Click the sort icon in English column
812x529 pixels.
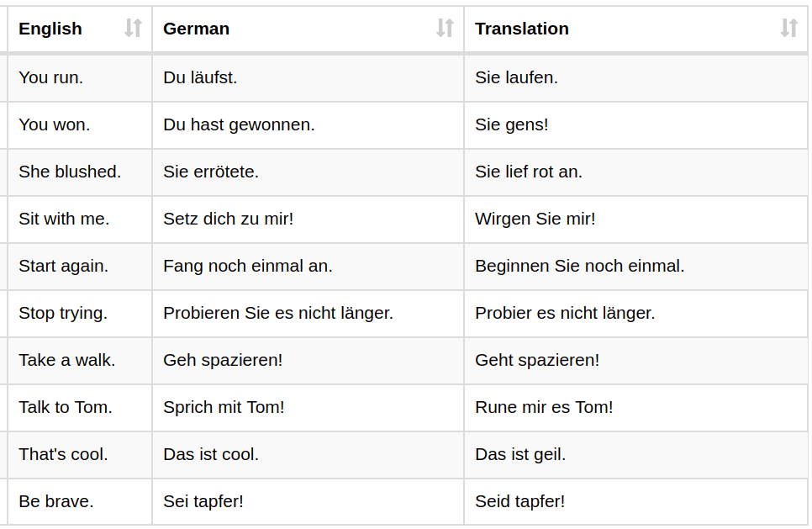(x=133, y=29)
